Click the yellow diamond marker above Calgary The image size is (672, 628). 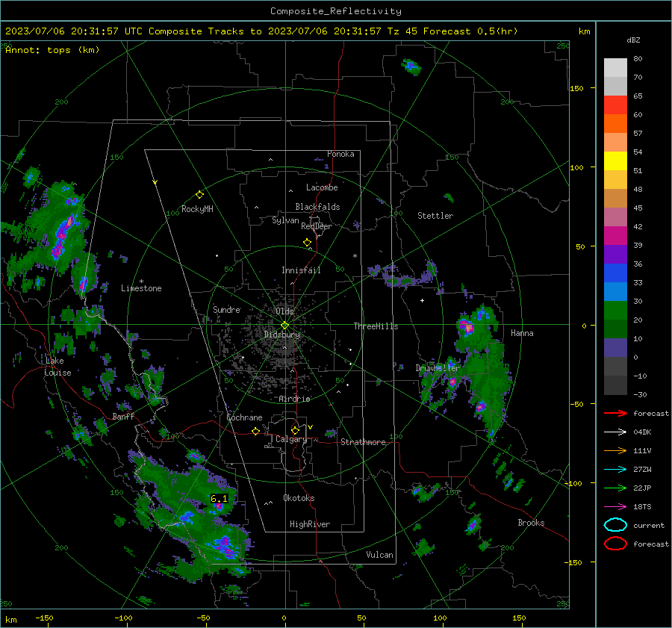(x=295, y=430)
